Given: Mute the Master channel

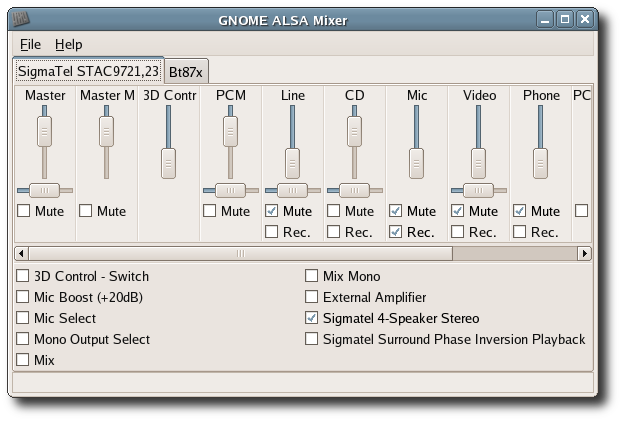Looking at the screenshot, I should 24,211.
